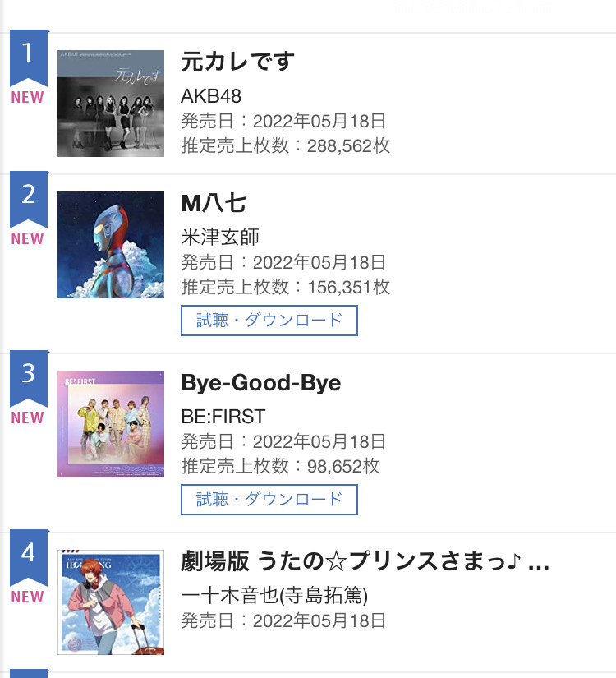The height and width of the screenshot is (678, 616).
Task: Click 試聴・ダウンロード button under M八七
Action: [269, 321]
